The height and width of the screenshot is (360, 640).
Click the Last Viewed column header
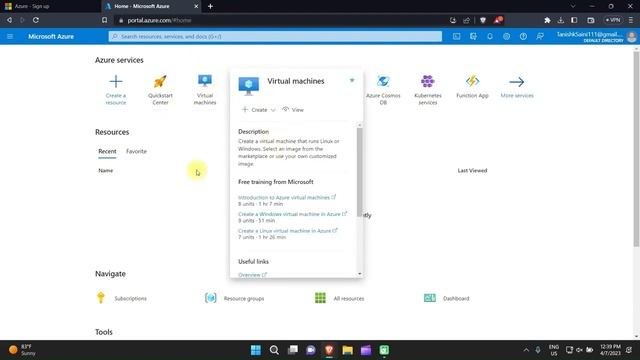coord(472,170)
